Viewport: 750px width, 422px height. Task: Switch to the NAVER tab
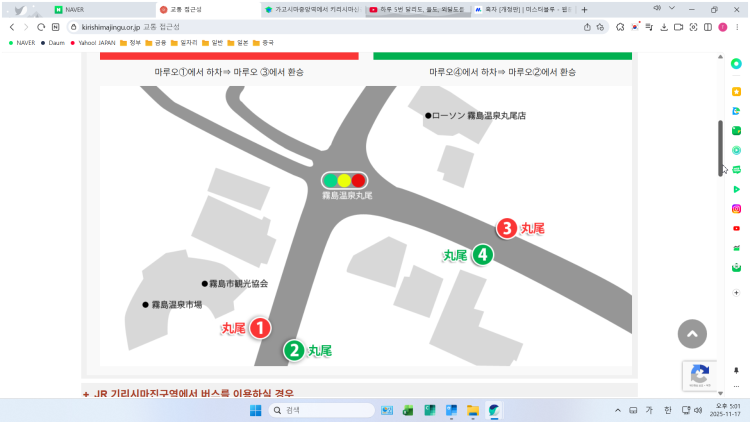pyautogui.click(x=100, y=9)
